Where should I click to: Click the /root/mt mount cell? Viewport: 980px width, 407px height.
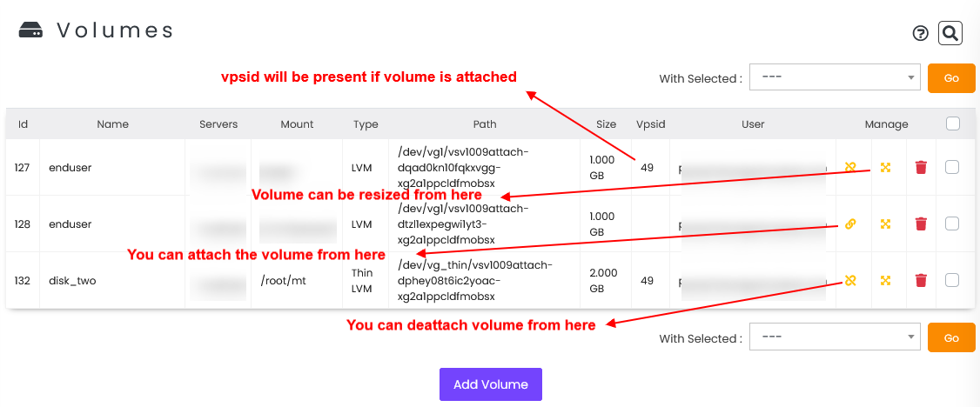pos(283,281)
